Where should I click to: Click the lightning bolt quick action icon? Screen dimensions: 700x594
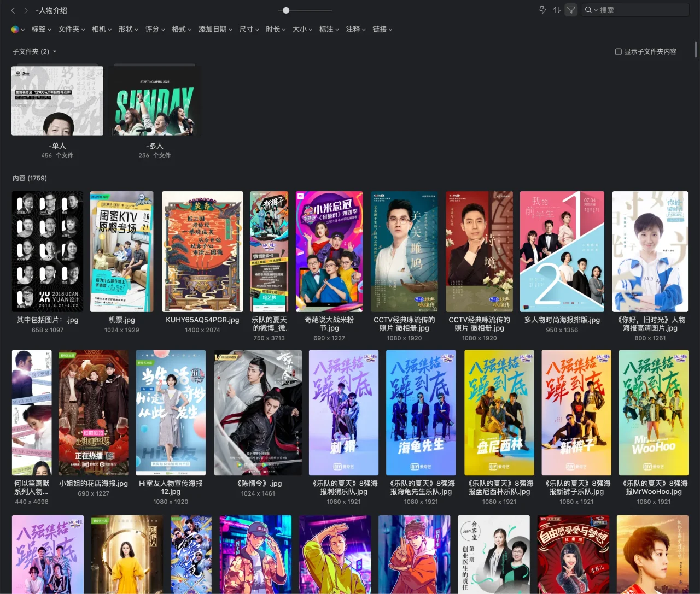click(x=542, y=10)
